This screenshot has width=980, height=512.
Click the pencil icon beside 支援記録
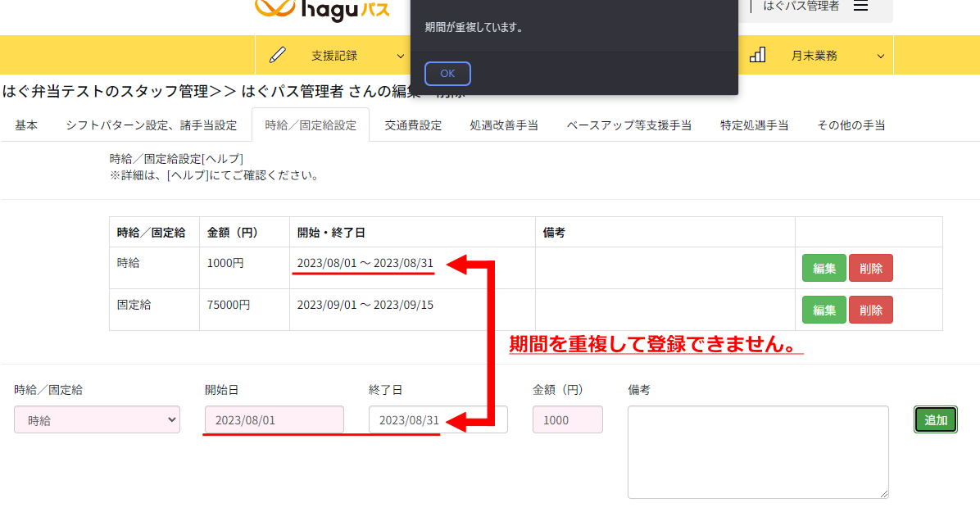point(278,55)
